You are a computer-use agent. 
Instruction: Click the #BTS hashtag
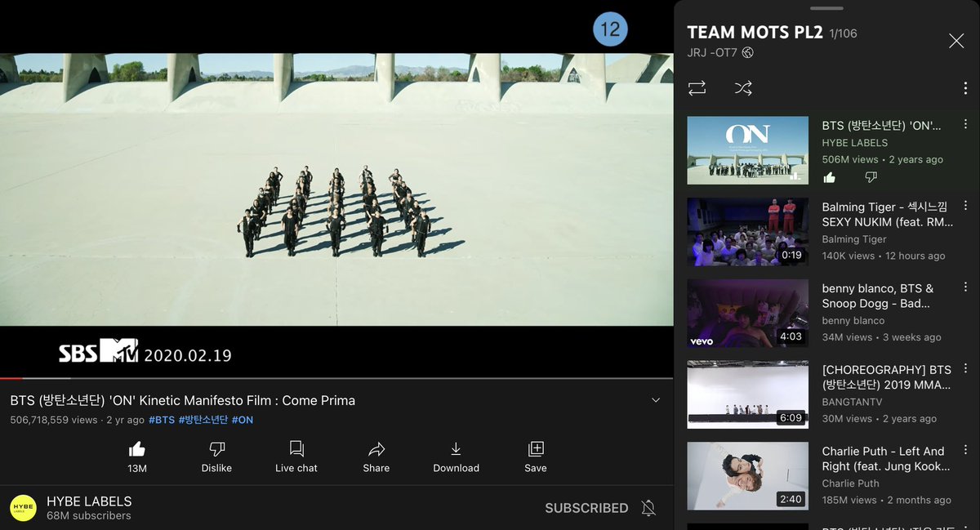[x=162, y=420]
